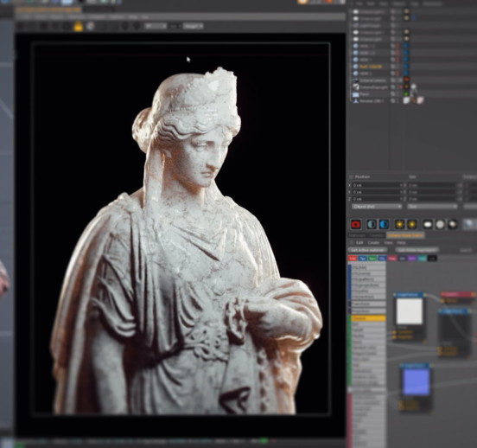The image size is (477, 448).
Task: Open the Create menu in the node editor
Action: click(373, 243)
